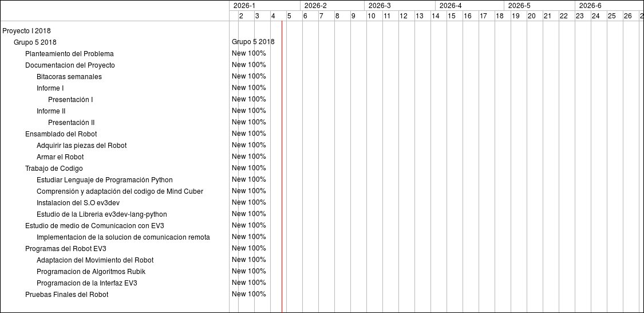Click week 13 in the timeline header
Viewport: 644px width, 313px height.
[420, 16]
